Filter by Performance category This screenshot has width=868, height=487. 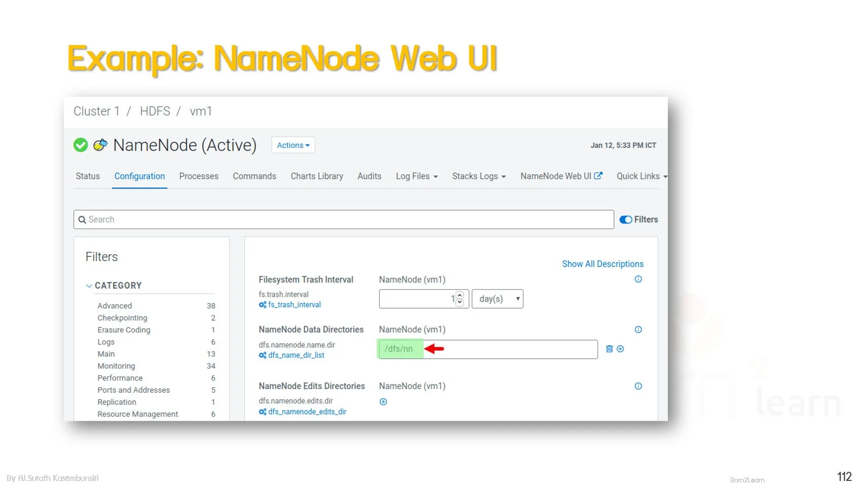(120, 378)
